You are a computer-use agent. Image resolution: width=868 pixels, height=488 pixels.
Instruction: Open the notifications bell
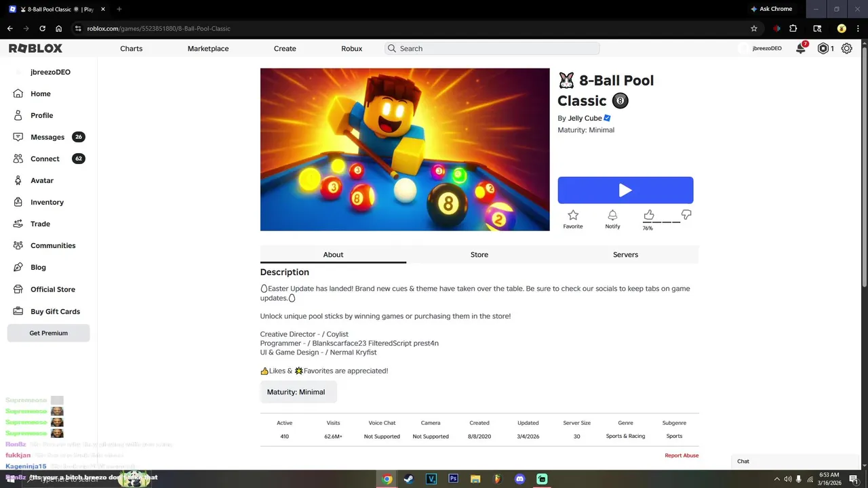tap(801, 48)
